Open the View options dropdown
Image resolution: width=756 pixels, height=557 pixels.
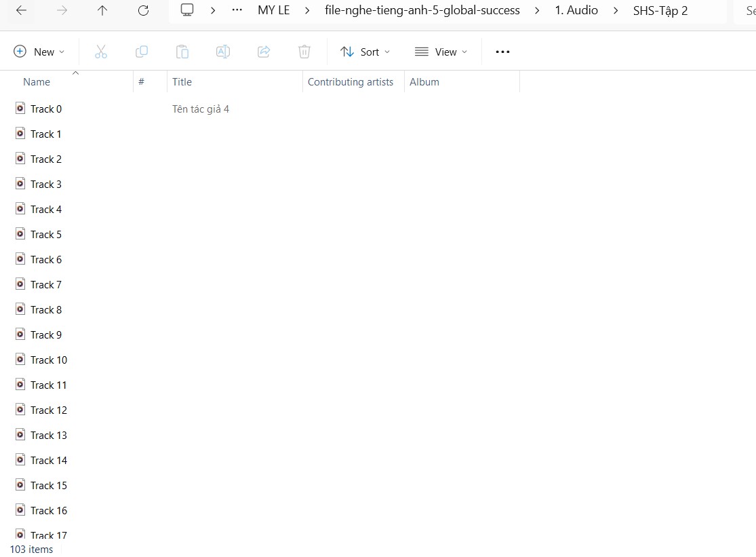(x=441, y=52)
